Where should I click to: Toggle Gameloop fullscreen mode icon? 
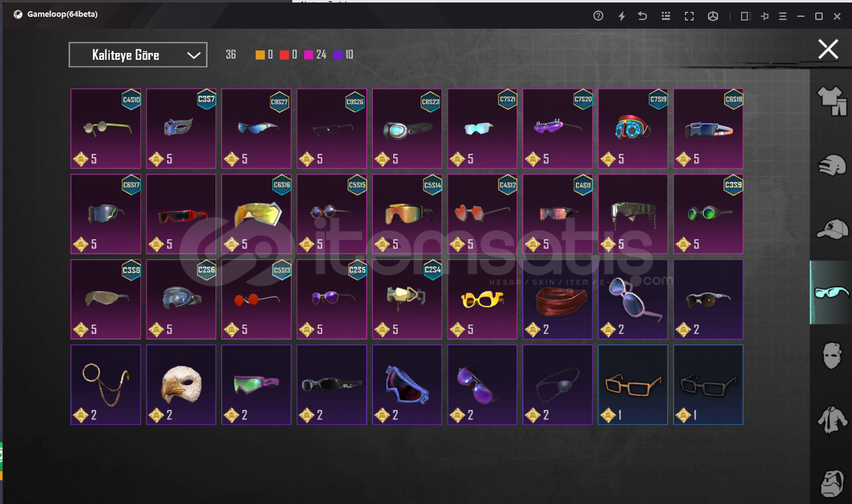689,16
